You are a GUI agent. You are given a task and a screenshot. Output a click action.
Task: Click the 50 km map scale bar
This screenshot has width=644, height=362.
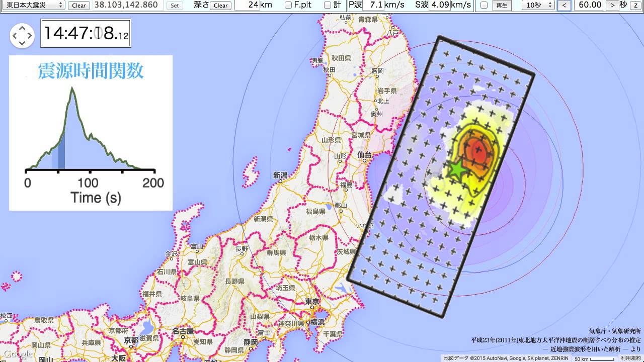(595, 358)
